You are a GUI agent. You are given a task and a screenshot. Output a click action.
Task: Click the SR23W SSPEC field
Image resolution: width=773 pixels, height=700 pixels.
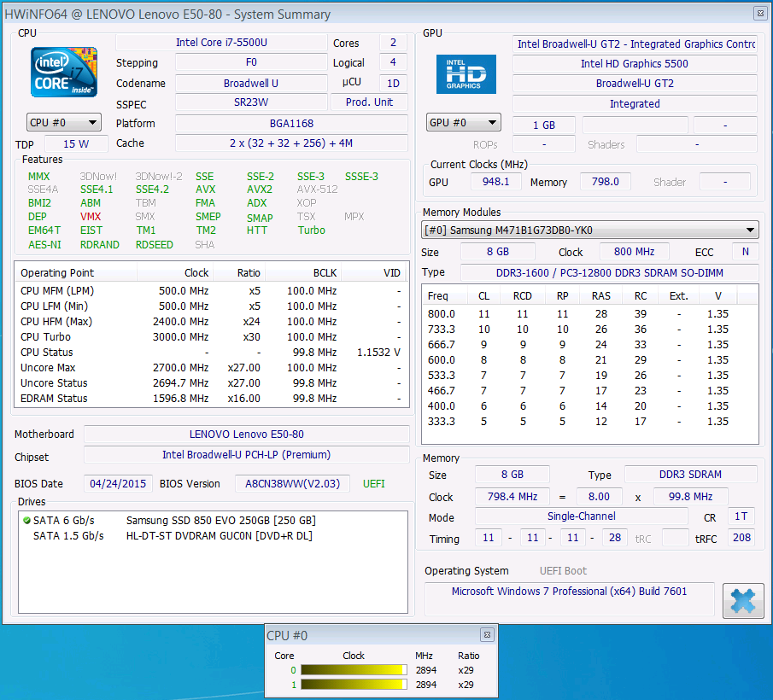pyautogui.click(x=251, y=102)
